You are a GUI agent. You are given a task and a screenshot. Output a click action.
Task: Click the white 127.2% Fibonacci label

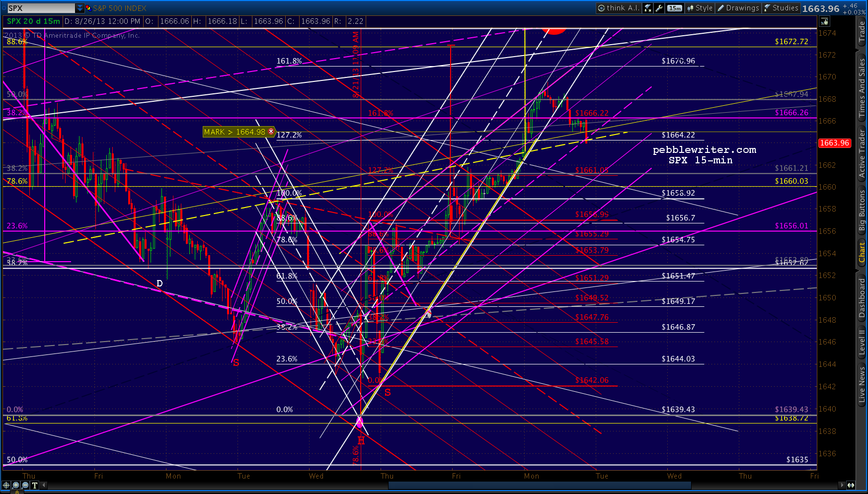pos(289,135)
